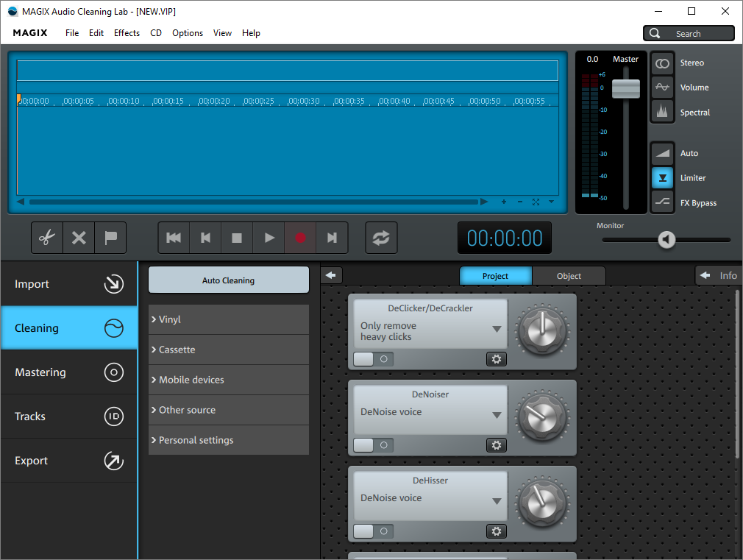Click the delete X tool button

pos(79,238)
